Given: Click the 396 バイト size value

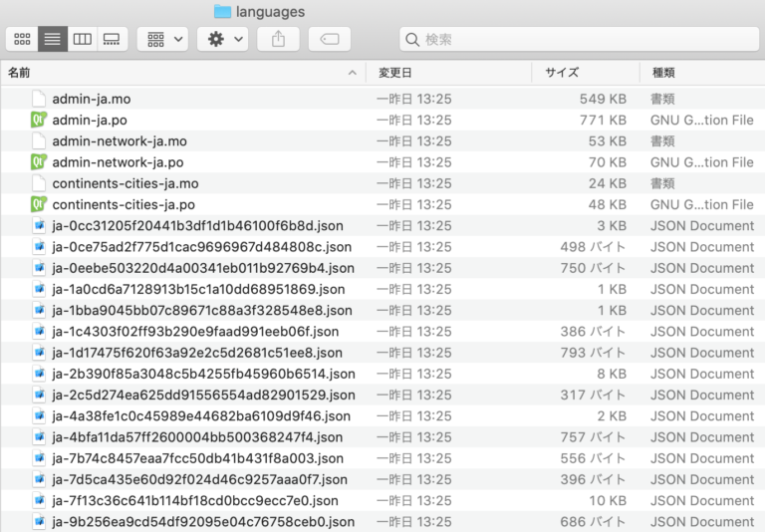Looking at the screenshot, I should (x=593, y=479).
